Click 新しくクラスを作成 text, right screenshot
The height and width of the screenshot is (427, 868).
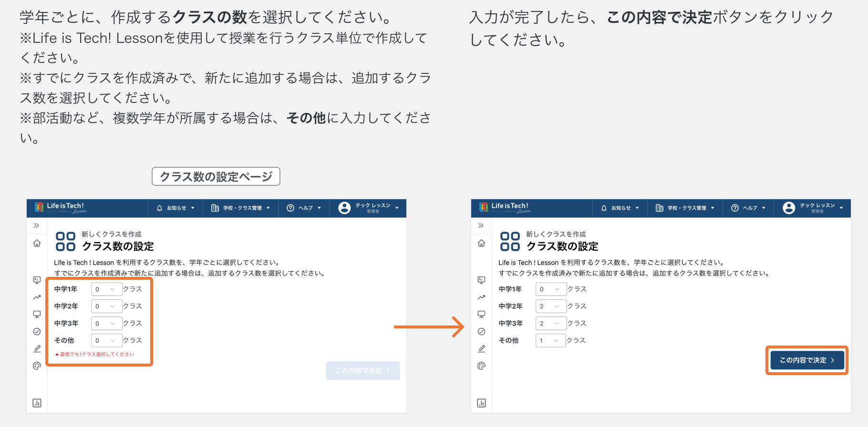tap(556, 234)
